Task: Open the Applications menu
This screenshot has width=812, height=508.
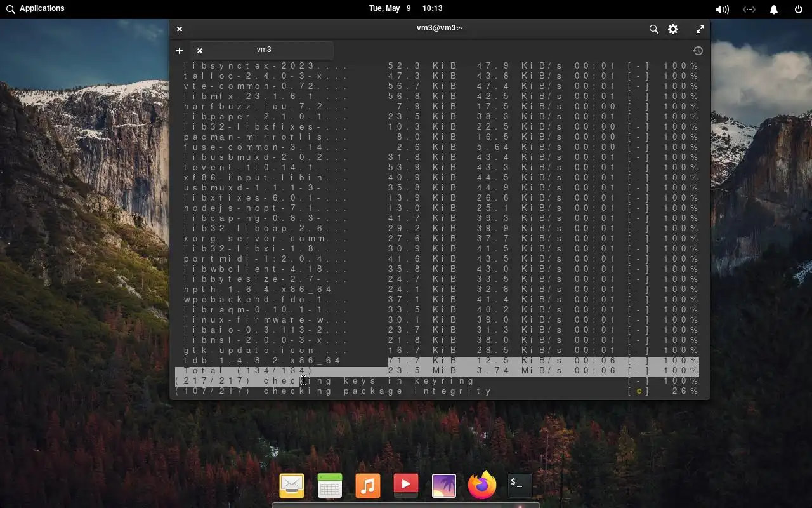Action: pyautogui.click(x=36, y=8)
